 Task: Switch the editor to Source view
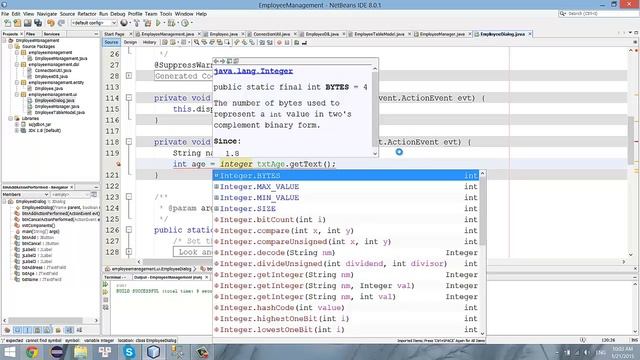click(x=111, y=42)
